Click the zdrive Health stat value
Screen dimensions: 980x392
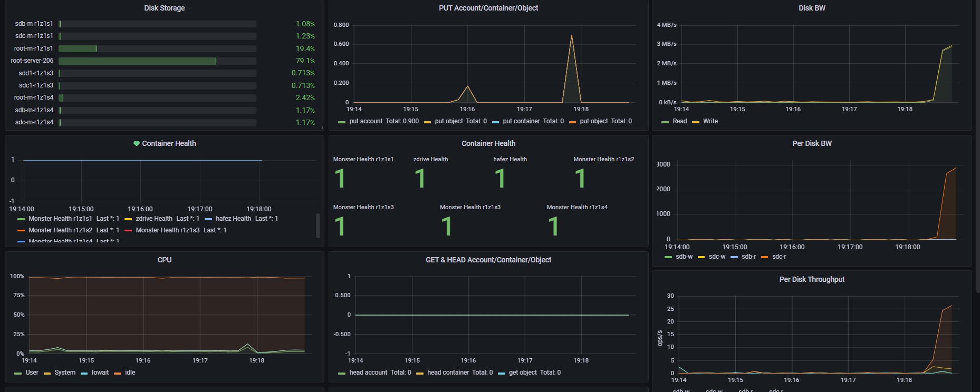pos(420,178)
